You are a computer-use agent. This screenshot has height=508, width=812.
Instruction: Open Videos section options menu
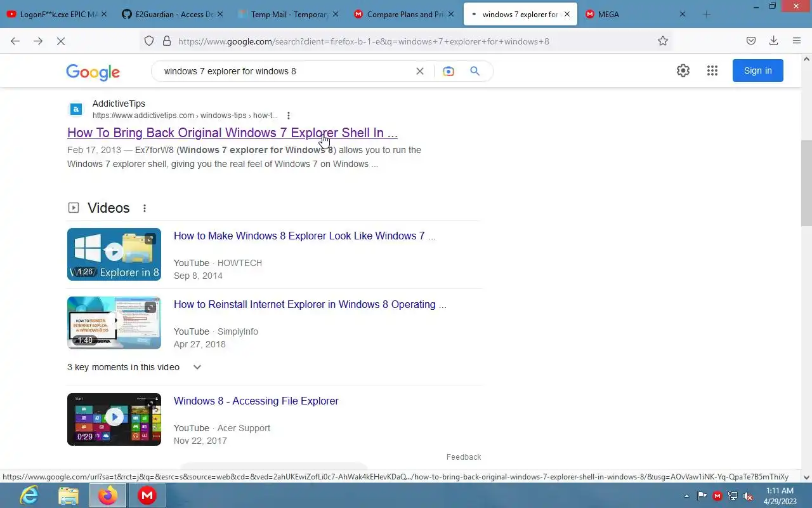click(x=145, y=208)
